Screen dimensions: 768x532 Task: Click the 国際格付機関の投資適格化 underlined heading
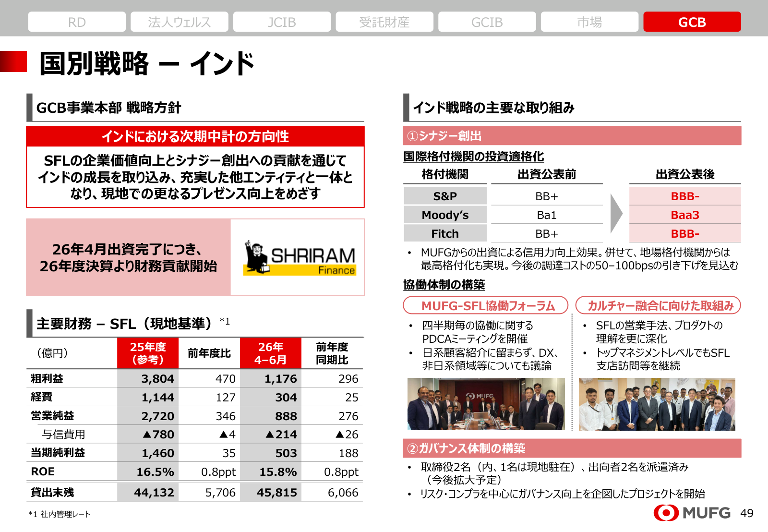point(474,157)
